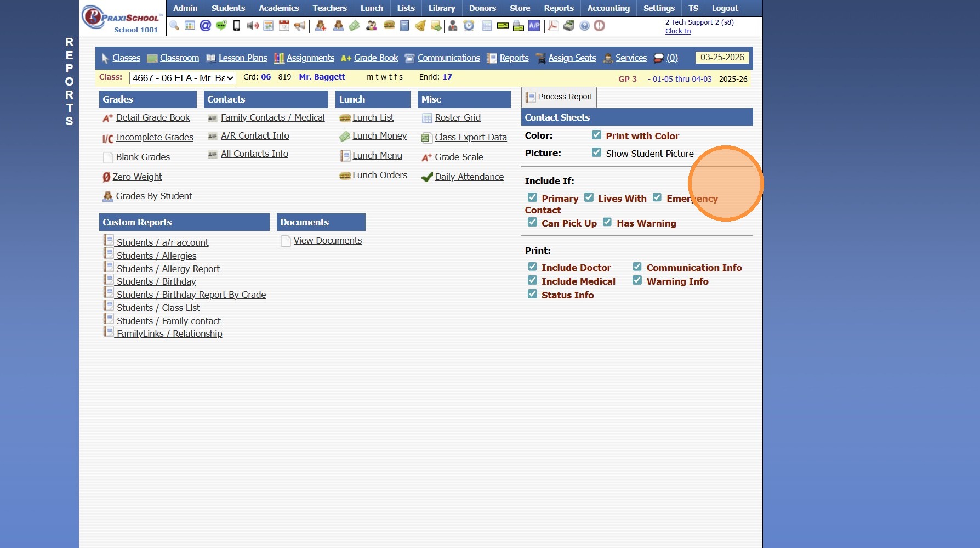This screenshot has width=980, height=548.
Task: Open Incomplete Grades report
Action: pos(155,137)
